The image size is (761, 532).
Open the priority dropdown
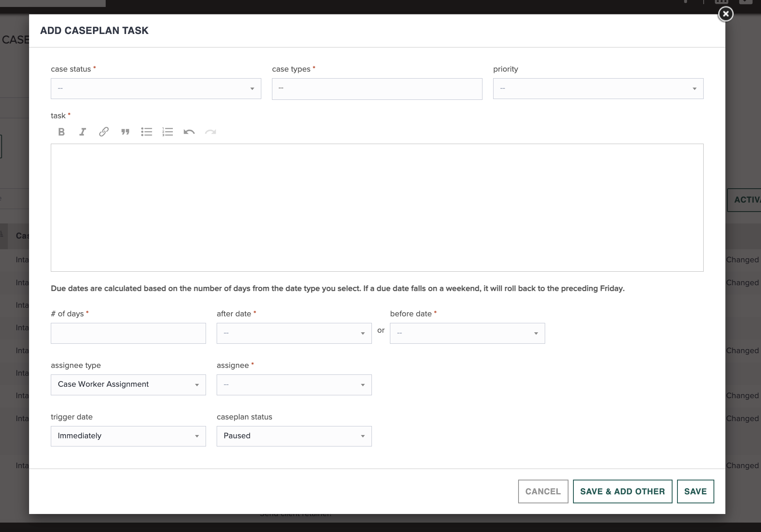click(x=598, y=88)
